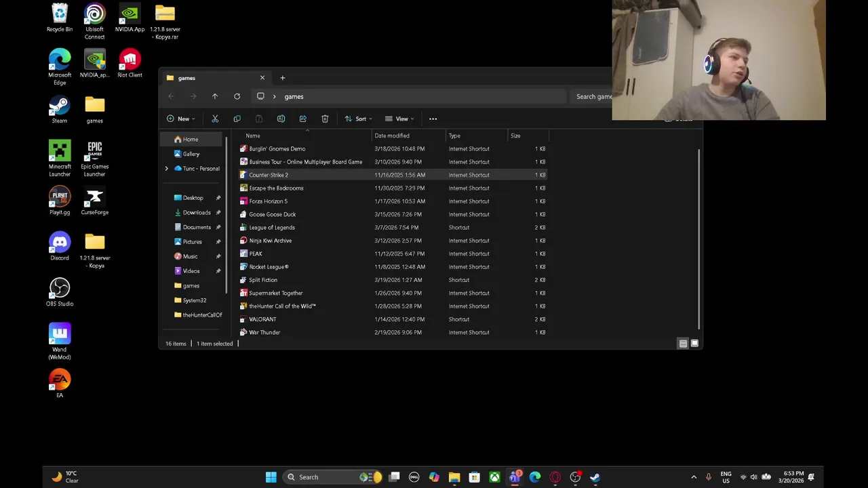The width and height of the screenshot is (868, 488).
Task: Click the Cut toolbar icon
Action: [215, 119]
